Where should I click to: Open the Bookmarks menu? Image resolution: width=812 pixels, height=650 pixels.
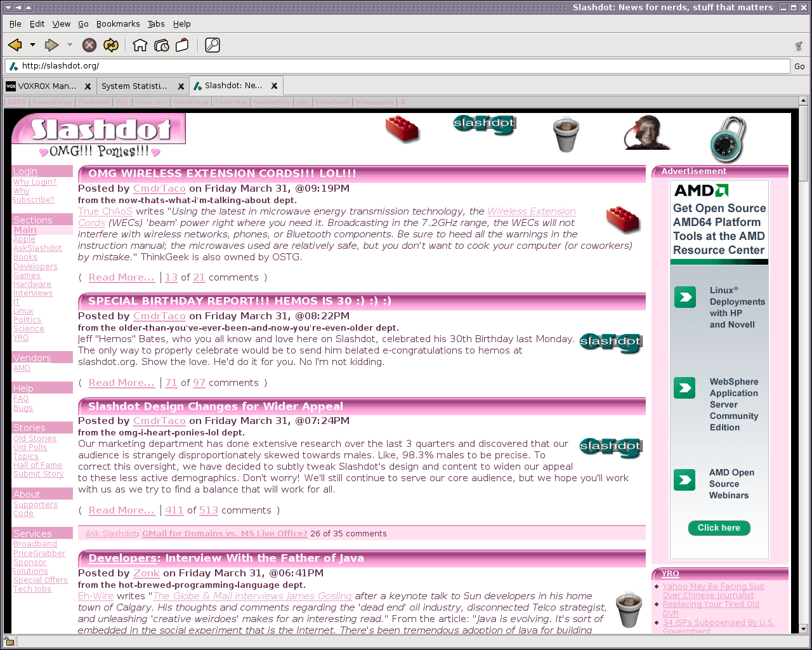pos(118,24)
